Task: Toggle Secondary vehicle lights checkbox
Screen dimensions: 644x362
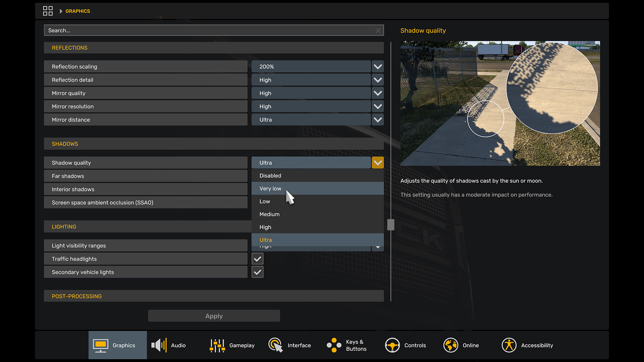Action: click(x=258, y=272)
